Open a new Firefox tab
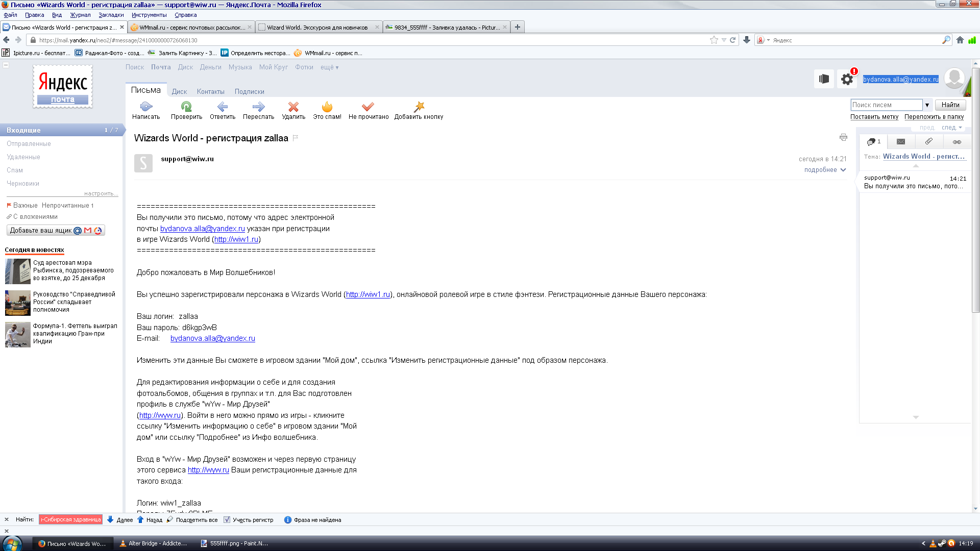980x551 pixels. coord(518,27)
